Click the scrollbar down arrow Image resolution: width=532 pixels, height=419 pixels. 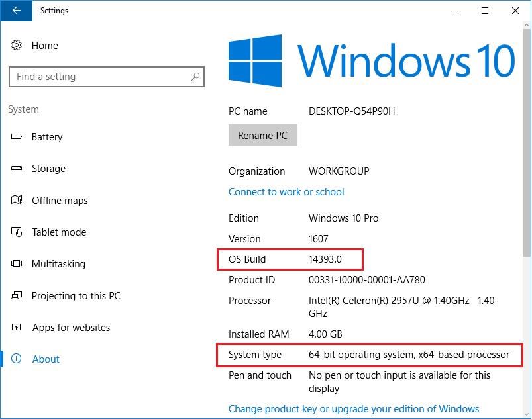point(526,414)
